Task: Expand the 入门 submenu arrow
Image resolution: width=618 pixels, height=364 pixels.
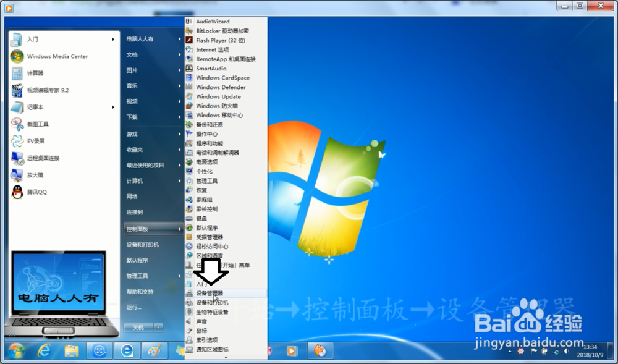Action: [x=113, y=40]
